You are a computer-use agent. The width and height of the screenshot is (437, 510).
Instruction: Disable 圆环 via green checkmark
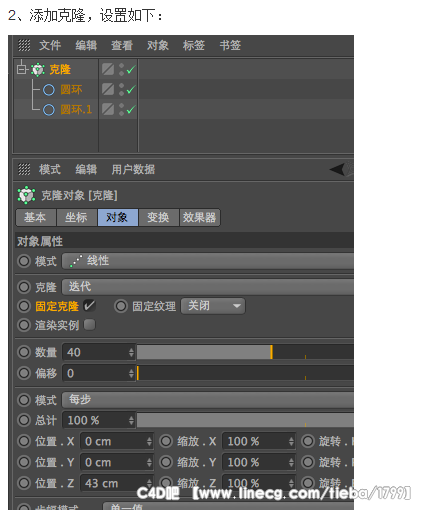tap(131, 89)
